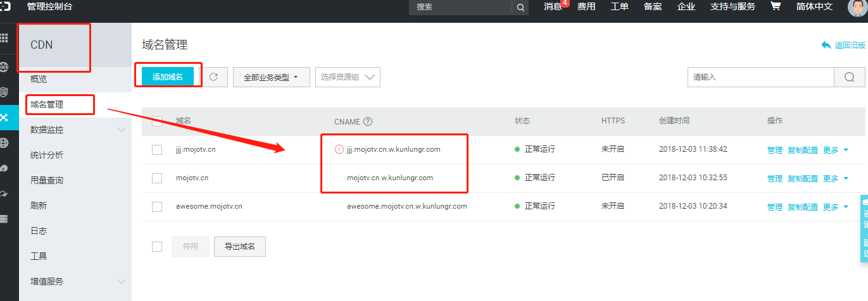
Task: Check the box for awesome.mojotv.cn row
Action: pos(157,206)
